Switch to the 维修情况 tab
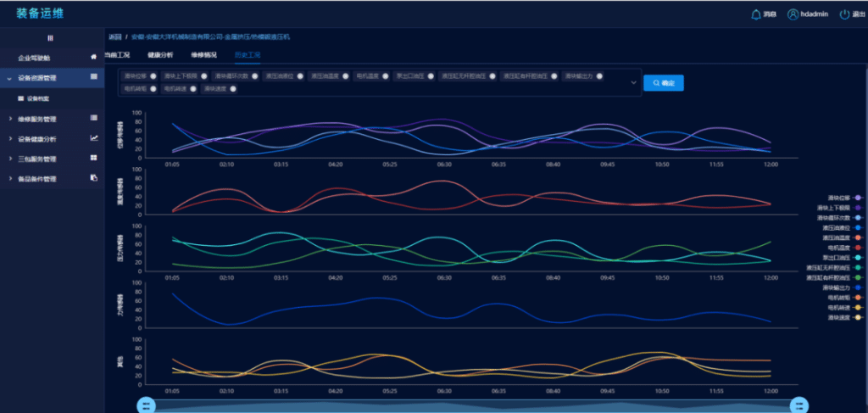 (x=203, y=55)
